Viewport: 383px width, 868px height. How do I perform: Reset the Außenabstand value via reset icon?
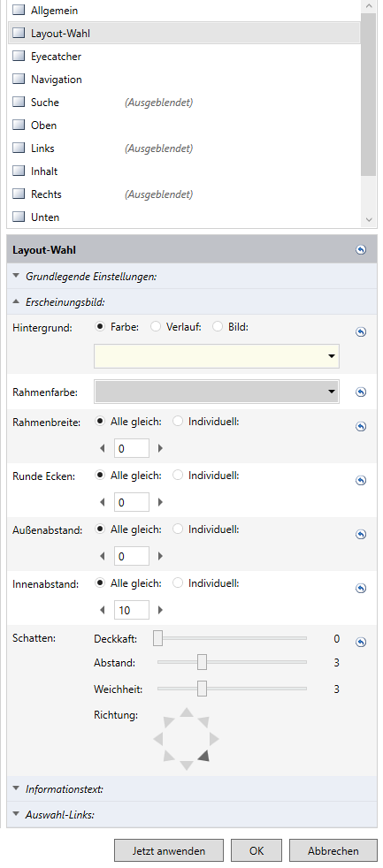pos(361,534)
